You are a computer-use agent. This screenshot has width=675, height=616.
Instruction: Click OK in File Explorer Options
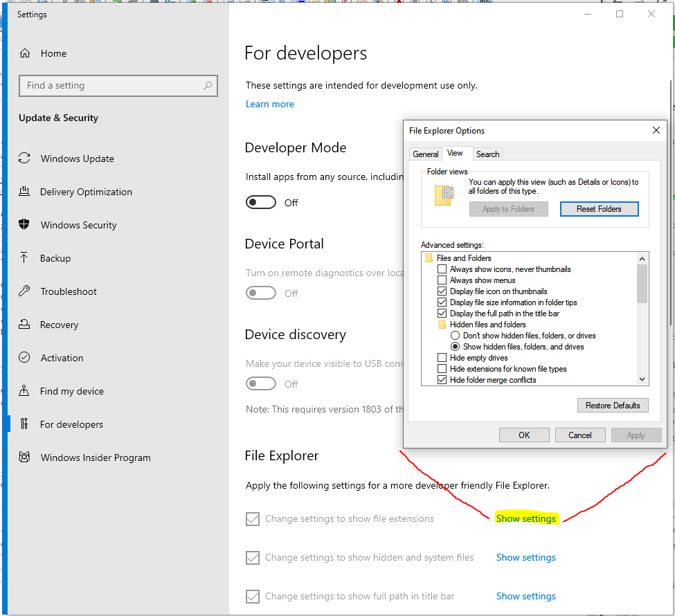pyautogui.click(x=524, y=435)
